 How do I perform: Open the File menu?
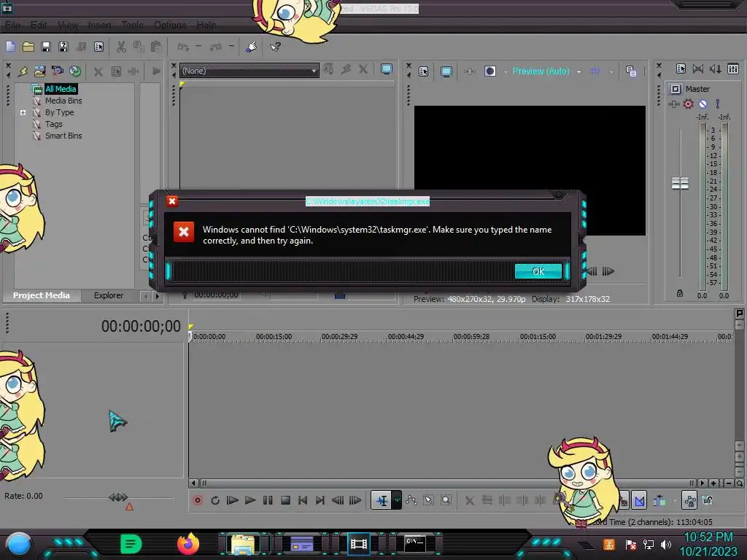pyautogui.click(x=13, y=26)
